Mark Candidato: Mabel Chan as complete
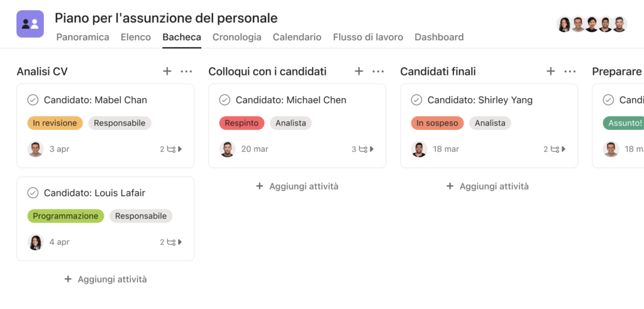 pos(33,100)
